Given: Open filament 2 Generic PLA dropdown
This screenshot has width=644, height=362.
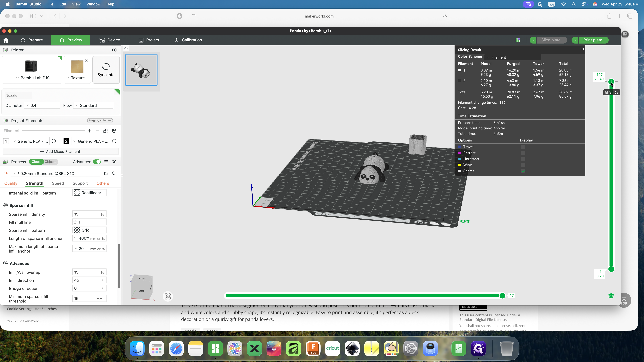Looking at the screenshot, I should (x=91, y=141).
